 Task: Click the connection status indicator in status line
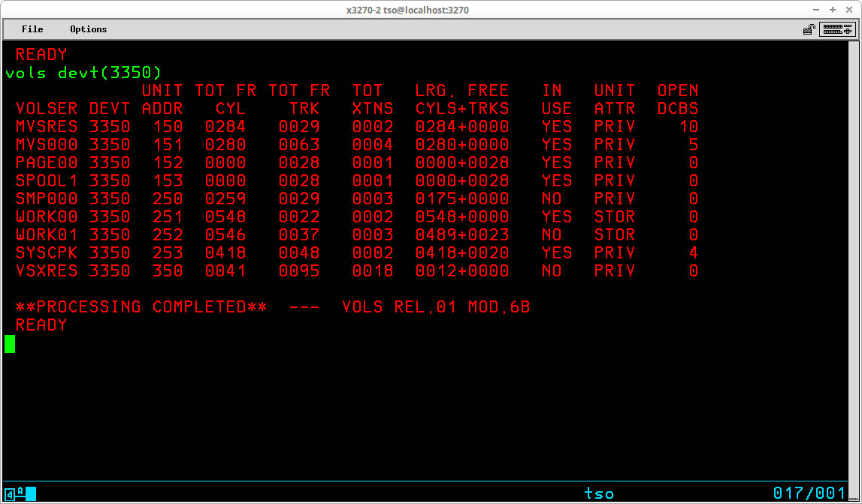click(20, 493)
